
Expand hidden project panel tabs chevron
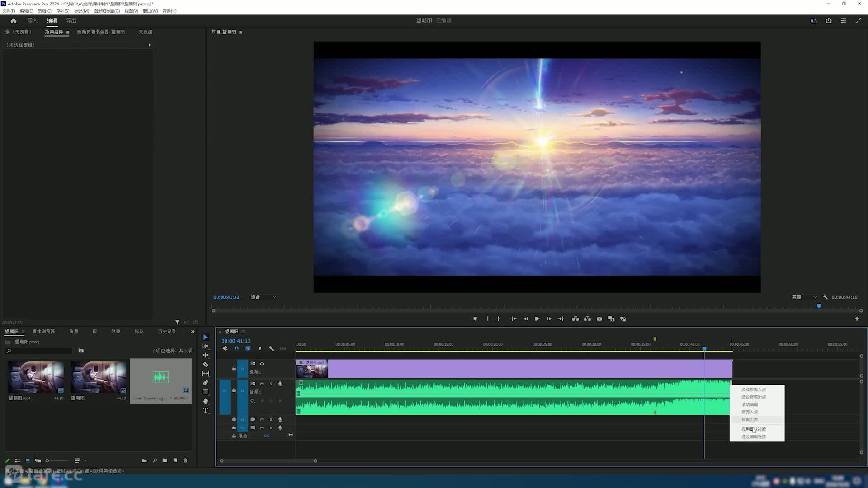pyautogui.click(x=193, y=332)
